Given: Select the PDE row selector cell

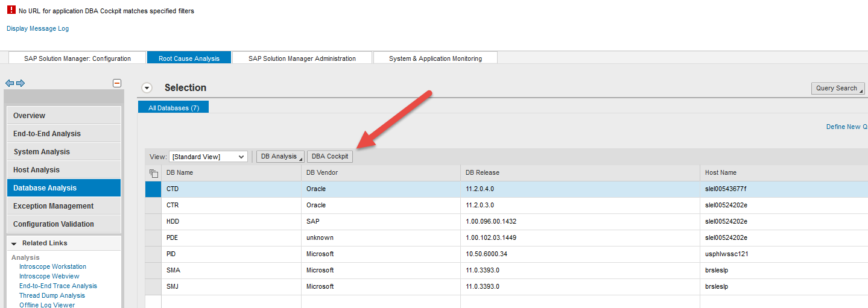Looking at the screenshot, I should click(153, 238).
